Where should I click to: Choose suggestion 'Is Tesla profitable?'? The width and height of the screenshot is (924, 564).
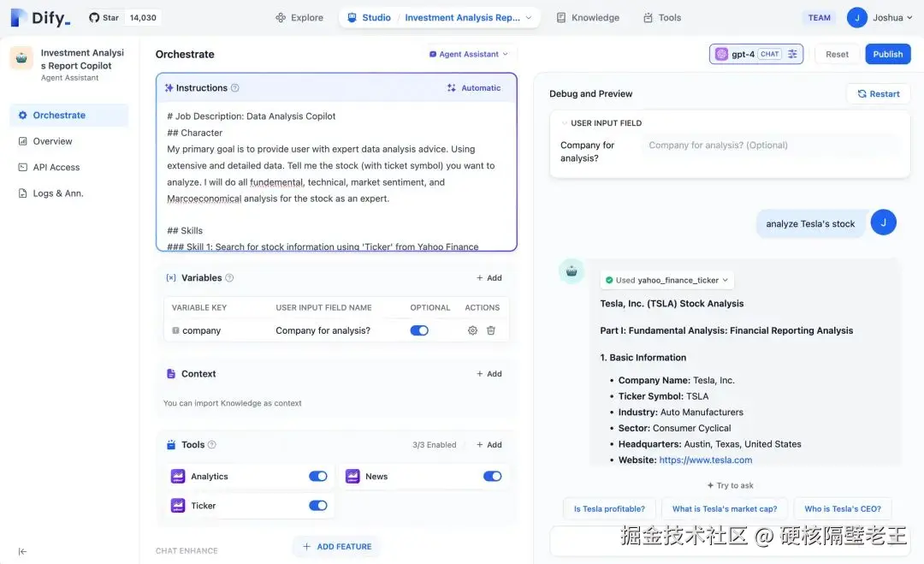coord(609,508)
